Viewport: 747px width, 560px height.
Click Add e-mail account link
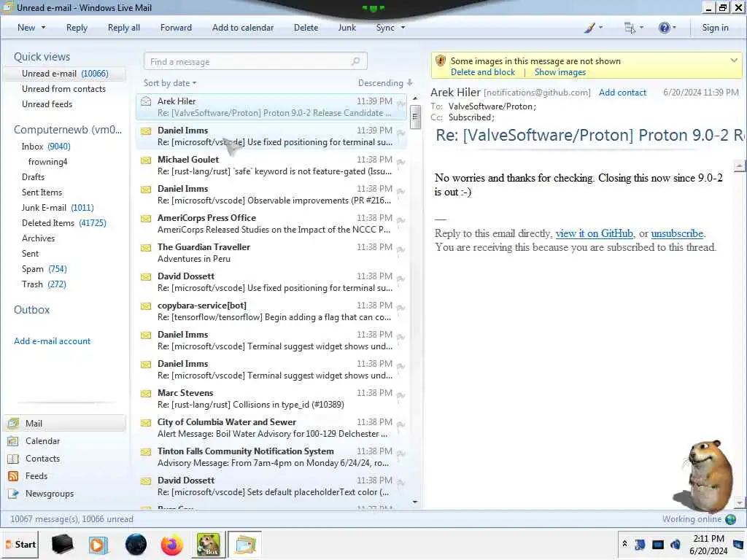pos(52,341)
